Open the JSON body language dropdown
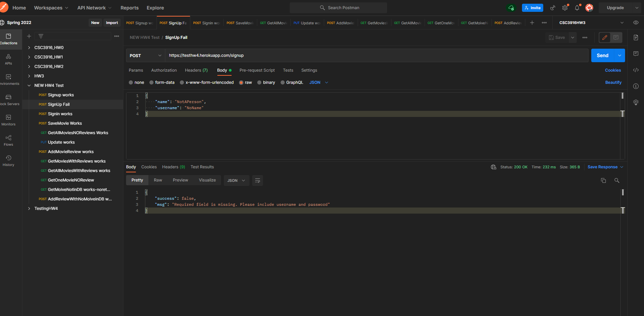The image size is (644, 316). coord(318,82)
